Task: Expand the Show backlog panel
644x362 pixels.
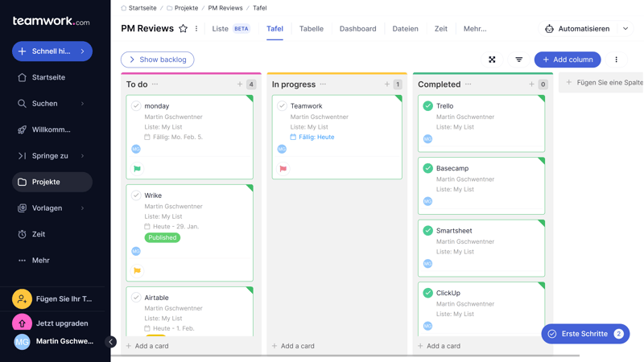Action: (x=158, y=60)
